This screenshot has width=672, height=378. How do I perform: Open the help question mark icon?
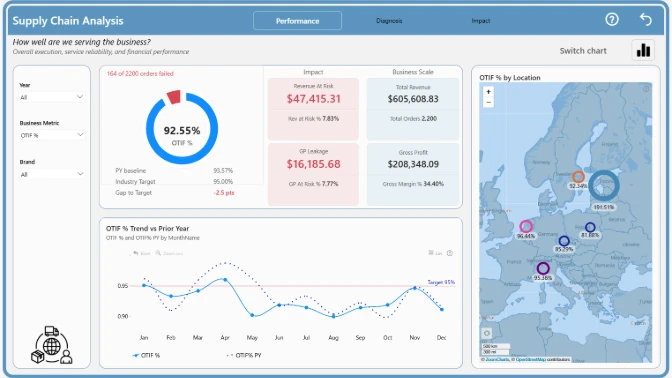612,19
